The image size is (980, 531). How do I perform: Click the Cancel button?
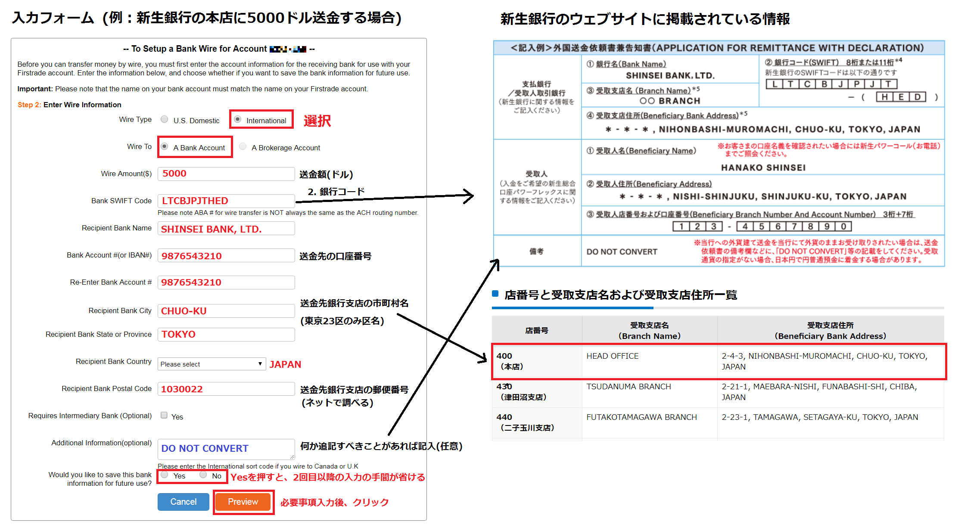[183, 501]
